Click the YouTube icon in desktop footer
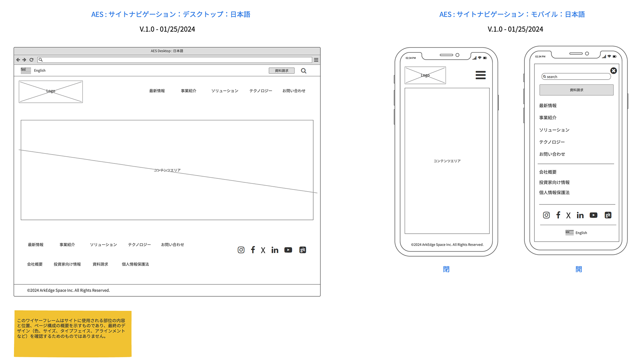The width and height of the screenshot is (643, 364). click(288, 250)
